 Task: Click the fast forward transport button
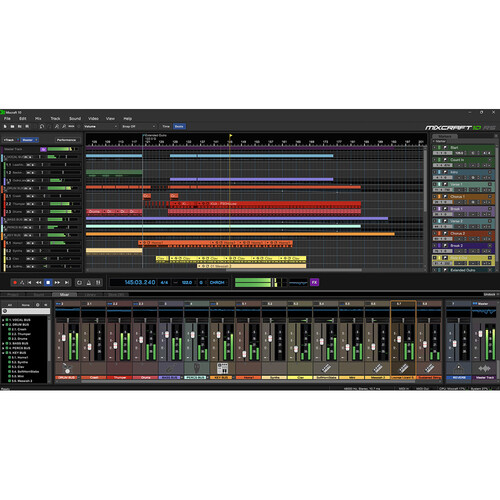pos(57,282)
